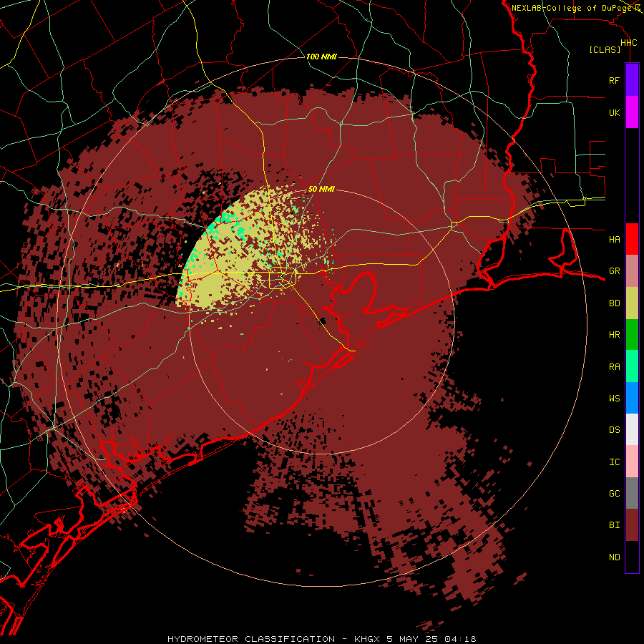
Task: Click the 'HHC' product label
Action: click(628, 43)
